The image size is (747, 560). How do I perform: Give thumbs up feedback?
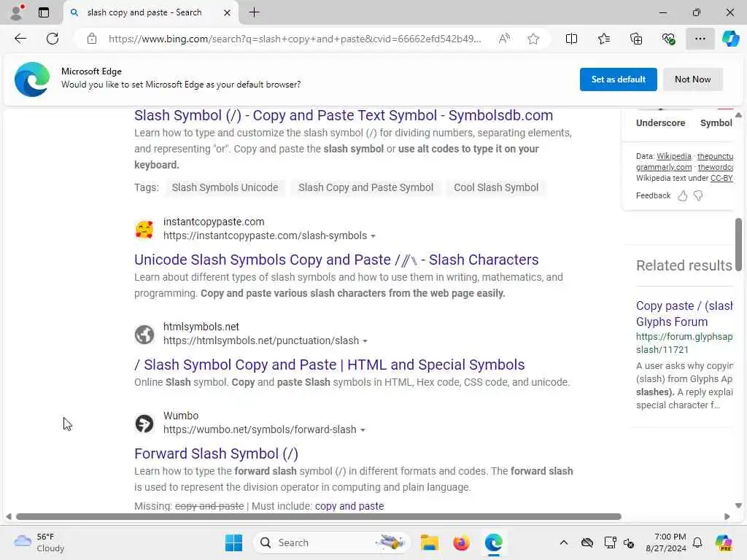[x=683, y=195]
